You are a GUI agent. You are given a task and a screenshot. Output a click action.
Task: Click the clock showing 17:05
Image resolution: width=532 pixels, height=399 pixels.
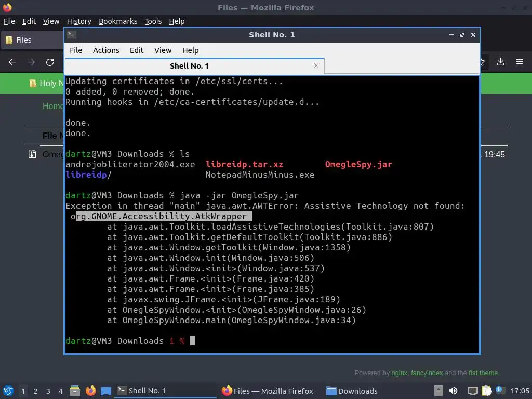click(x=520, y=391)
